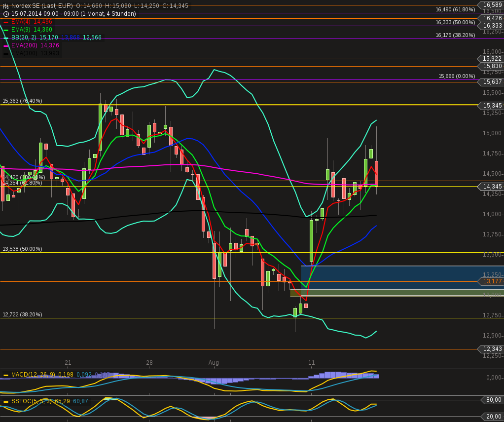Viewport: 504px width, 422px height.
Task: Click the 15,830 price tag
Action: [491, 66]
